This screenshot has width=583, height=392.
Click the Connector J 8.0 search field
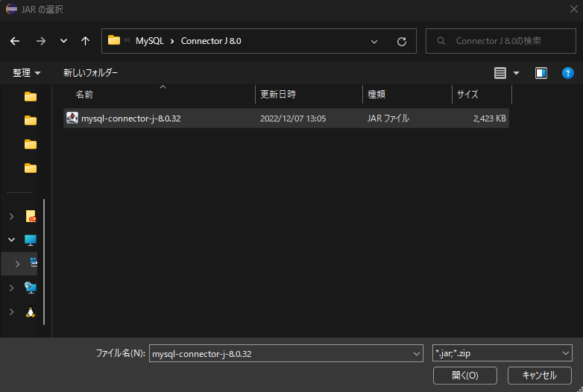tap(500, 41)
